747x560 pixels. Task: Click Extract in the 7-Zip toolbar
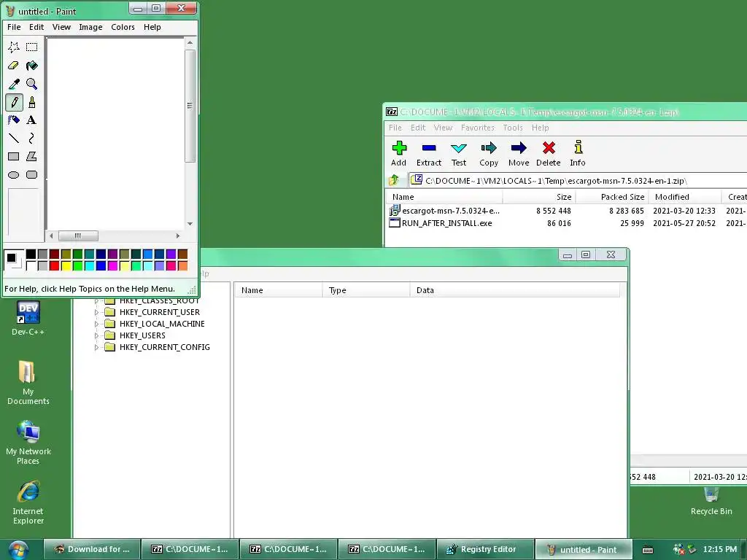(x=429, y=153)
